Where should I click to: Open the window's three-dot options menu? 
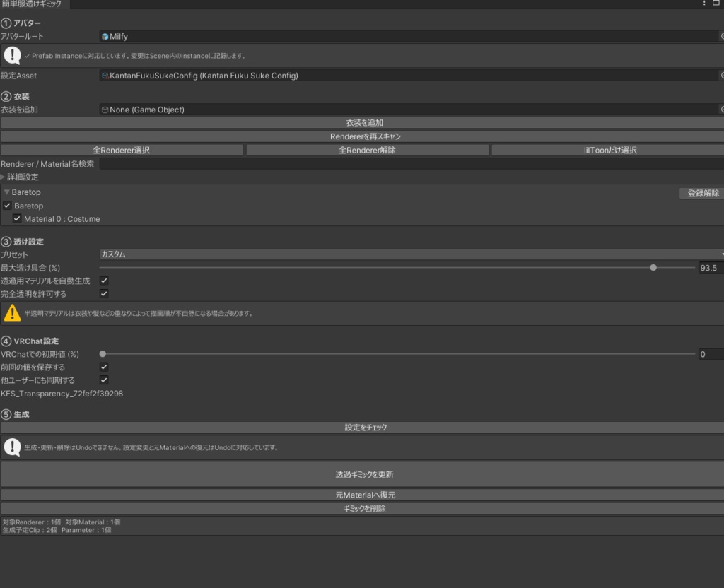tap(704, 4)
